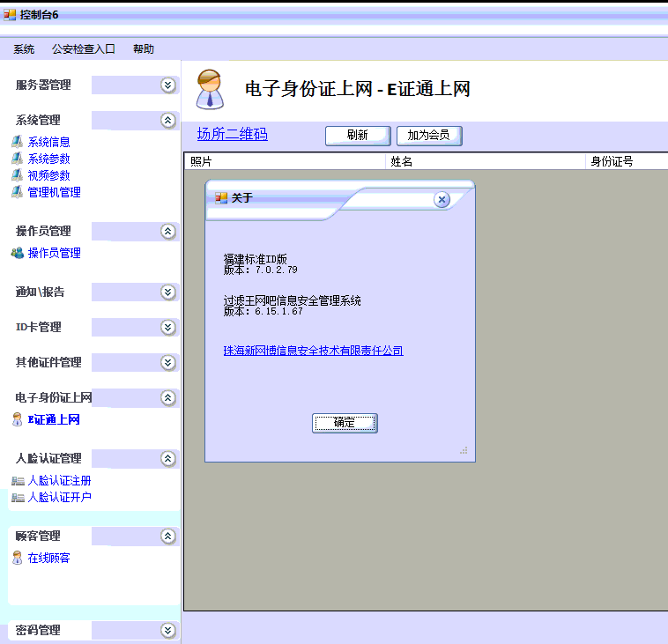
Task: Click the 版本: 6.15.1.67 text
Action: point(263,312)
